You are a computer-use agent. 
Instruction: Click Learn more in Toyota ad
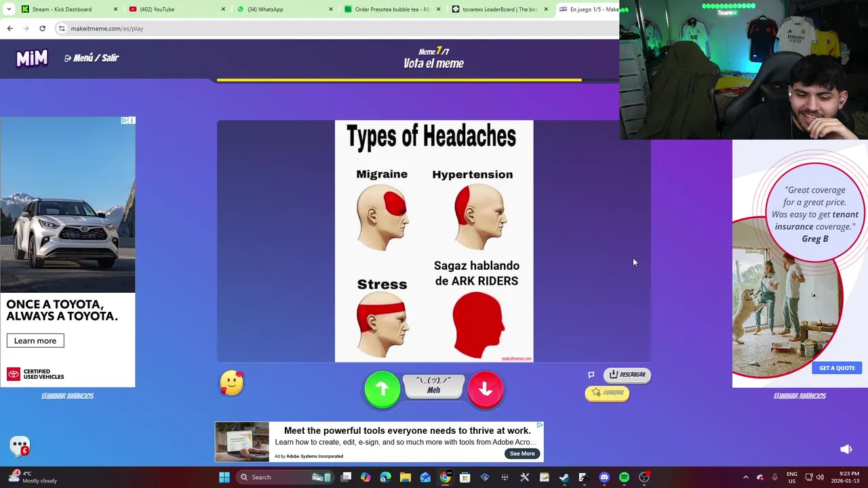coord(35,341)
